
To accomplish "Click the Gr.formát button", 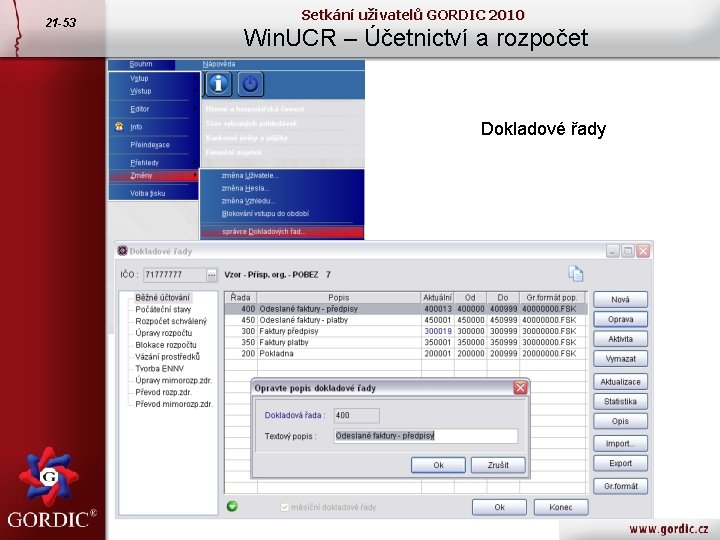I will (x=620, y=486).
